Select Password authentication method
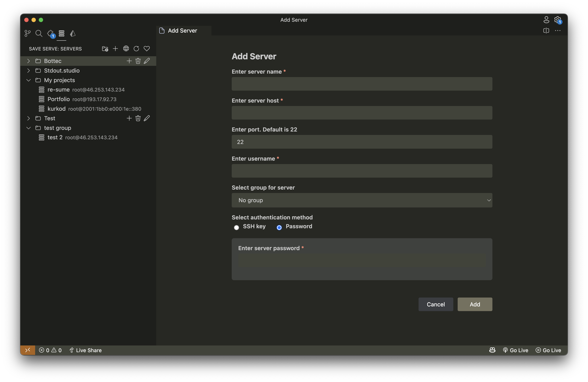588x382 pixels. pyautogui.click(x=279, y=228)
